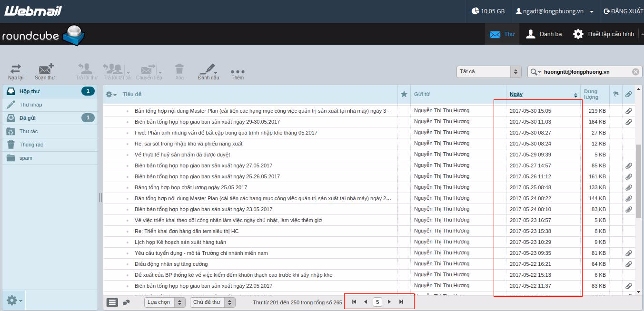Switch to list view mode

112,302
